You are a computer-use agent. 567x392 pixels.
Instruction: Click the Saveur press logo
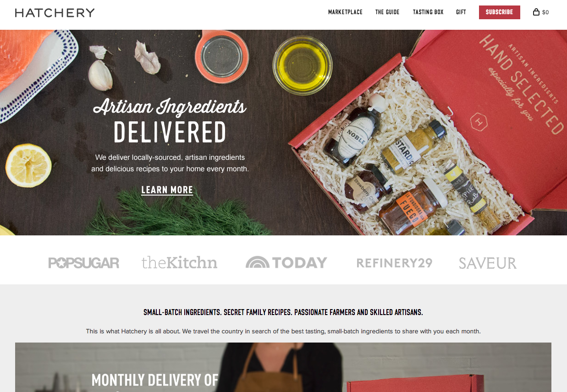coord(488,263)
